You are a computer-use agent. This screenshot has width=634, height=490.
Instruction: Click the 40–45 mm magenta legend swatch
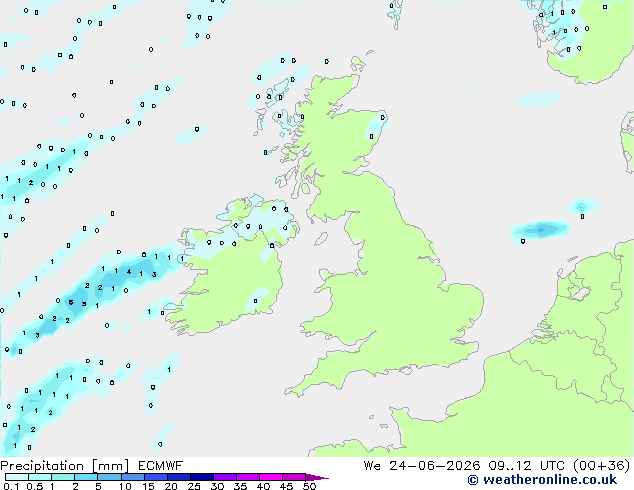(x=271, y=477)
